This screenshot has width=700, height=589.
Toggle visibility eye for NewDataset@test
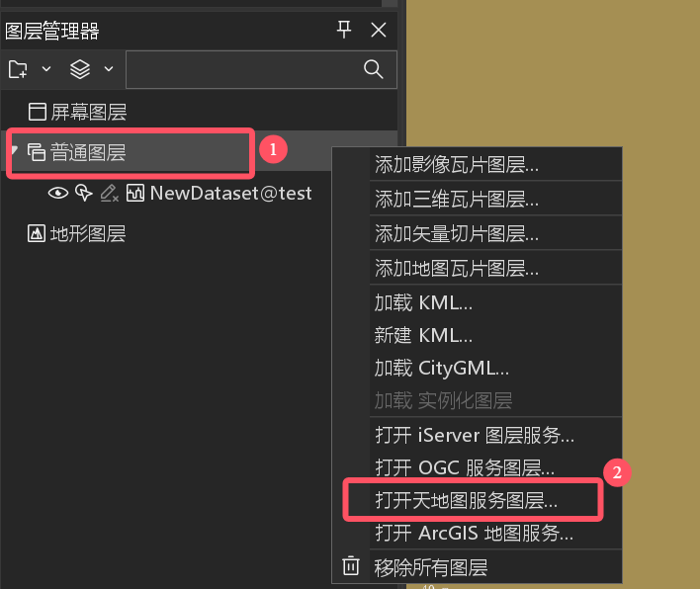58,194
